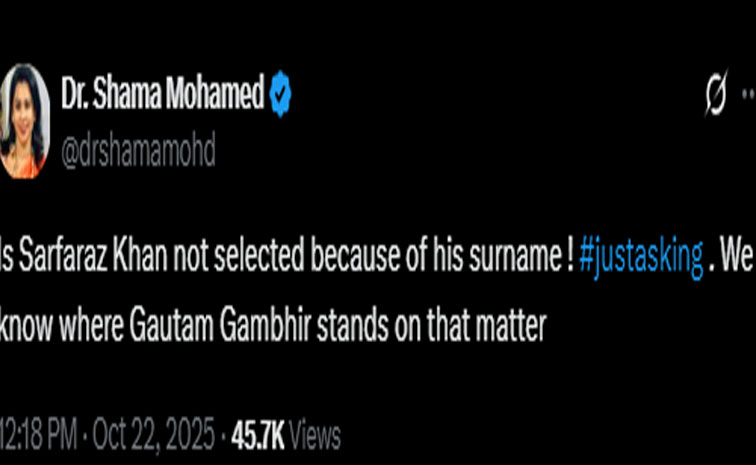
Task: Open Dr. Shama Mohamed's profile picture
Action: tap(24, 121)
